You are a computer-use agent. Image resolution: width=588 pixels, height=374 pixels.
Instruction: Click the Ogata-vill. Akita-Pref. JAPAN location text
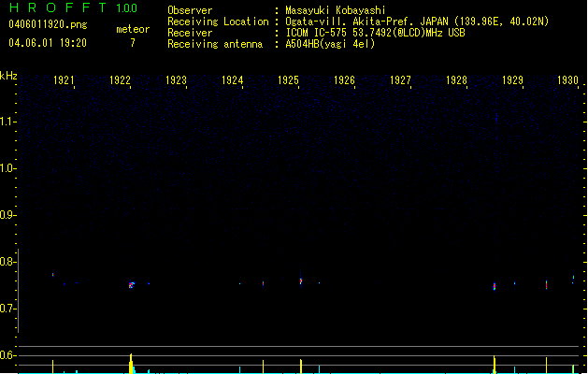[417, 22]
